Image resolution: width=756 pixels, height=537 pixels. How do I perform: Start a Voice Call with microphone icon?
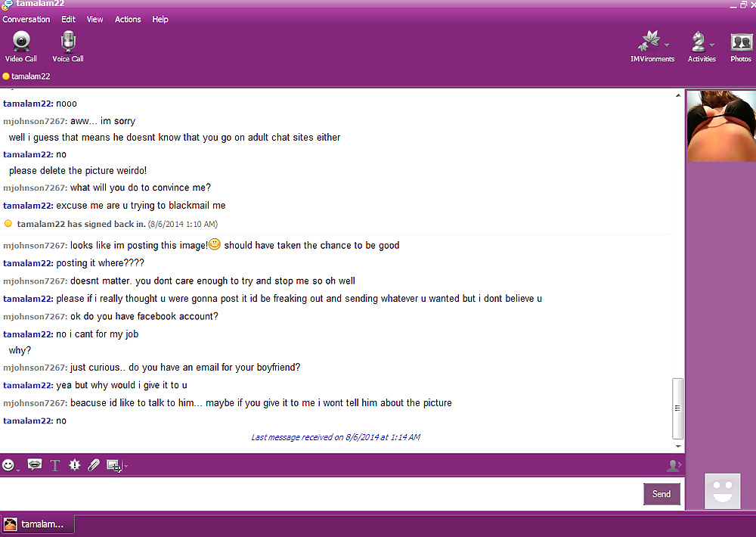[68, 45]
